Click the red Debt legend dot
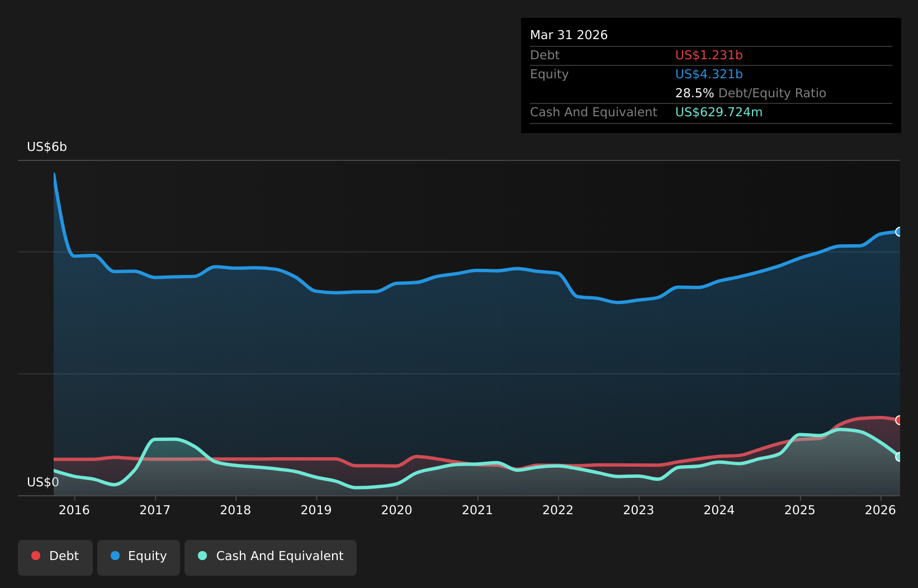Viewport: 918px width, 588px height. click(x=36, y=556)
